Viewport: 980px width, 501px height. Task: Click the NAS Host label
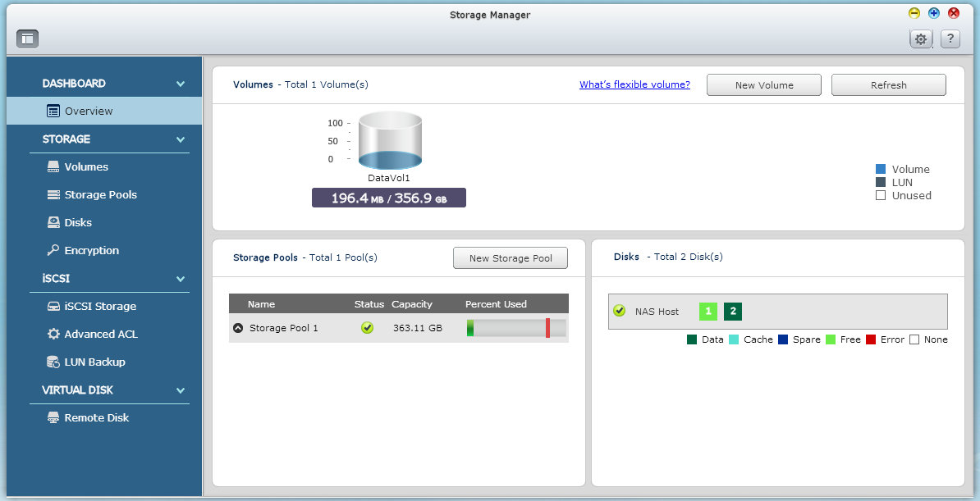[x=657, y=311]
